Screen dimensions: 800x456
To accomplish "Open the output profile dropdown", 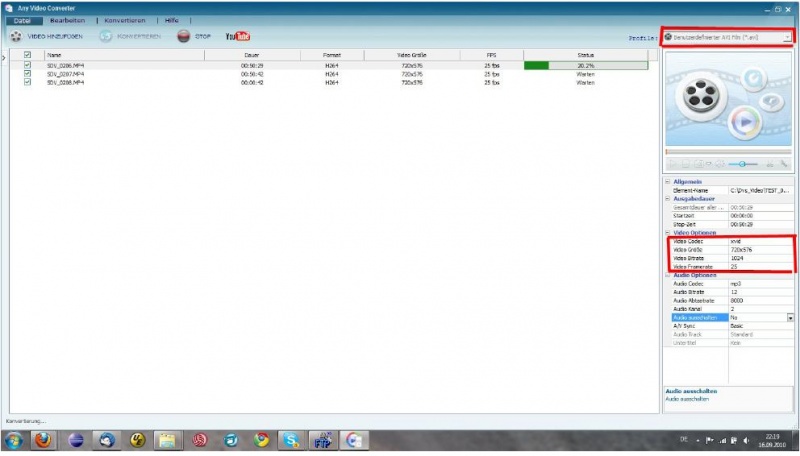I will click(x=788, y=37).
